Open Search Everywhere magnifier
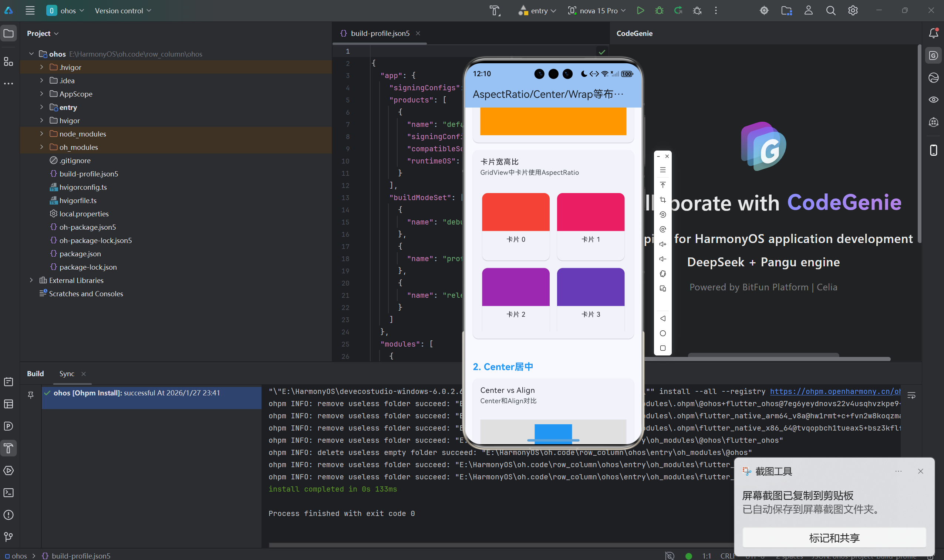 (831, 11)
